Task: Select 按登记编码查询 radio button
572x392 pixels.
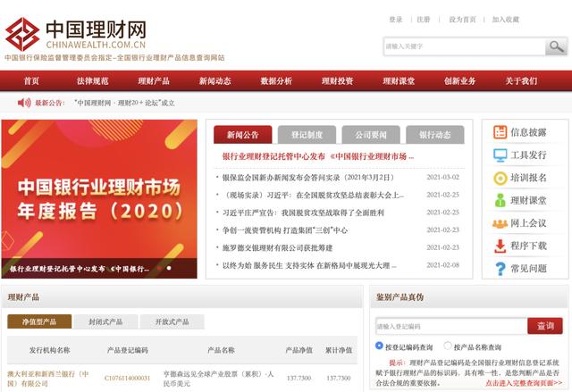Action: coord(379,346)
